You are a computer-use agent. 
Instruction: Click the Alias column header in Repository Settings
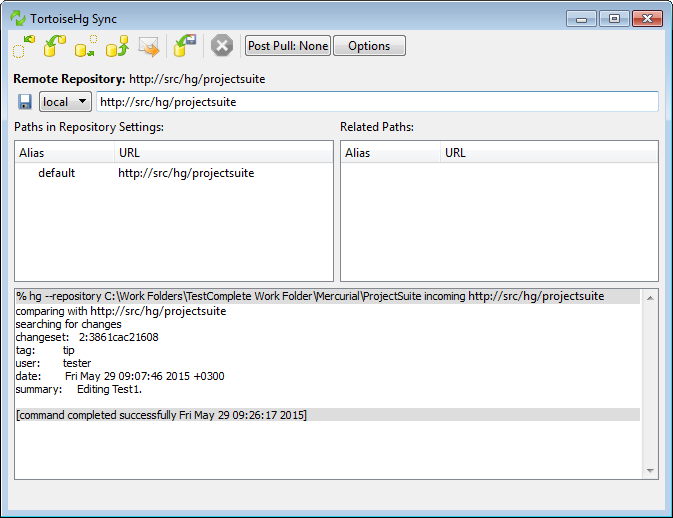[64, 153]
